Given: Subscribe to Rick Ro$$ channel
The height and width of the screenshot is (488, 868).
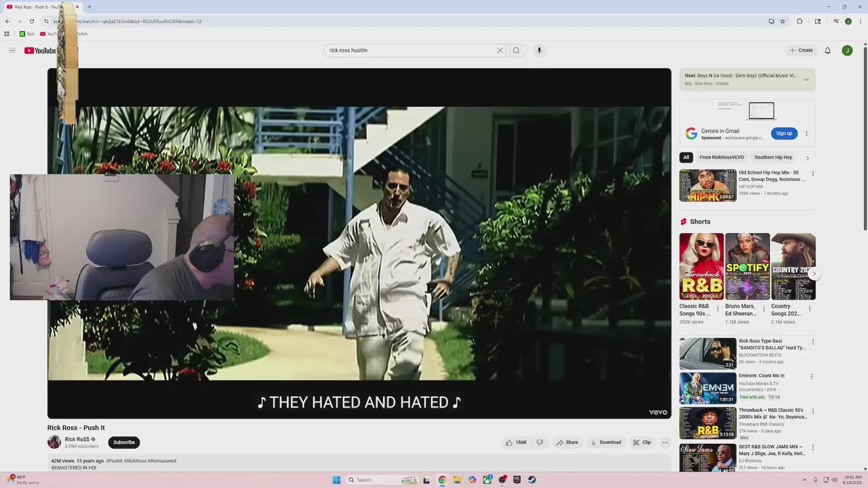Looking at the screenshot, I should (x=124, y=443).
